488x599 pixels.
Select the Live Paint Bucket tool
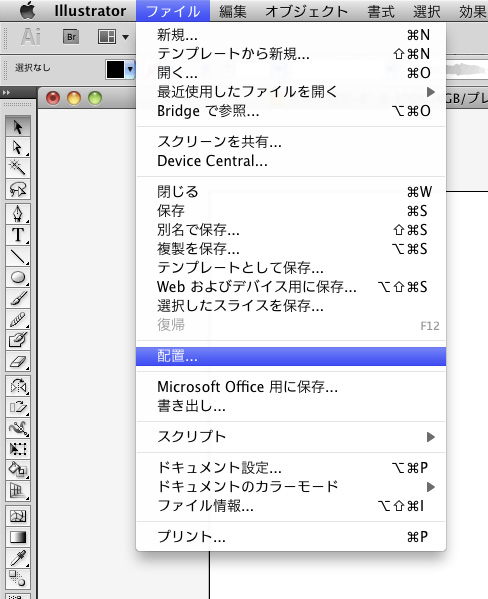point(18,469)
